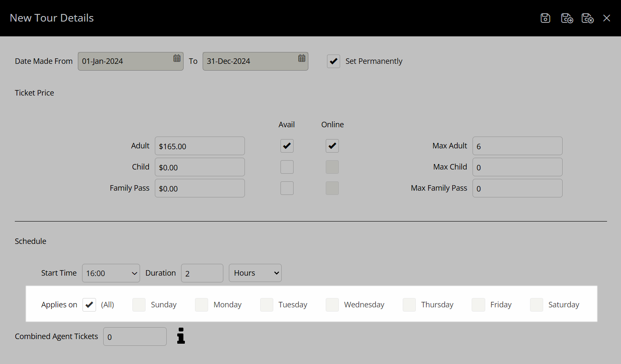Check the Friday checkbox
The height and width of the screenshot is (364, 621).
[478, 305]
